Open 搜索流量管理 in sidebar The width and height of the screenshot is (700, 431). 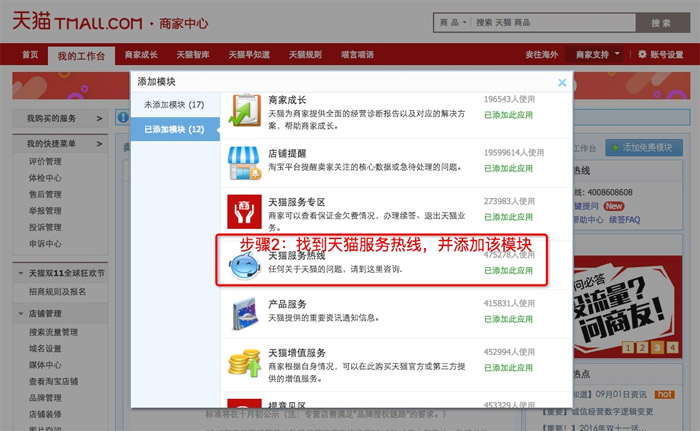coord(53,332)
